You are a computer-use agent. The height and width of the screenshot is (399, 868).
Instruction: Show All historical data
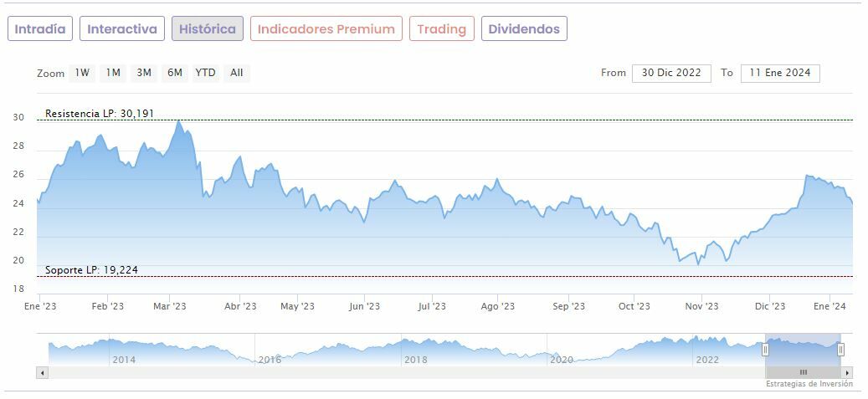tap(237, 73)
